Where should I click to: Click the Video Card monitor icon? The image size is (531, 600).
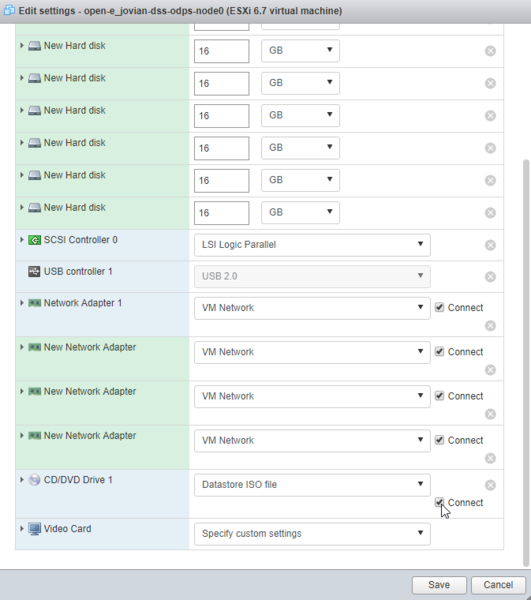(34, 529)
